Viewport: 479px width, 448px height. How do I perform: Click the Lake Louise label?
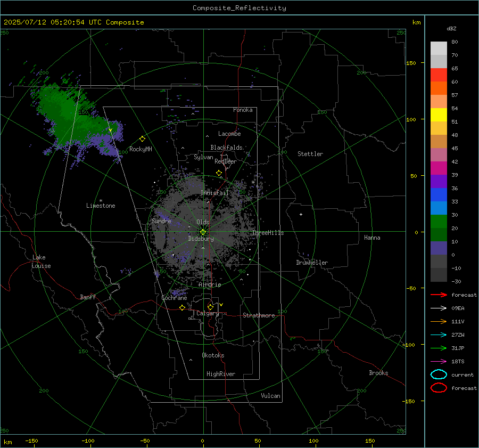coord(41,262)
